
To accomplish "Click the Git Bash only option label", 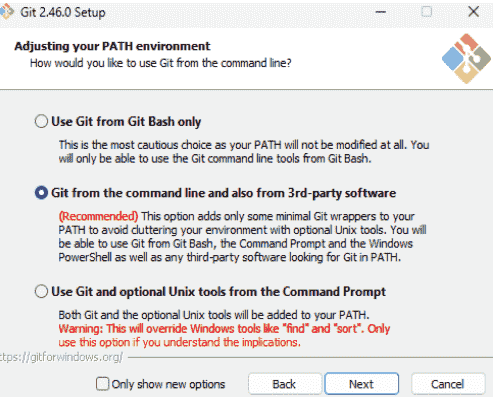I will coord(126,122).
